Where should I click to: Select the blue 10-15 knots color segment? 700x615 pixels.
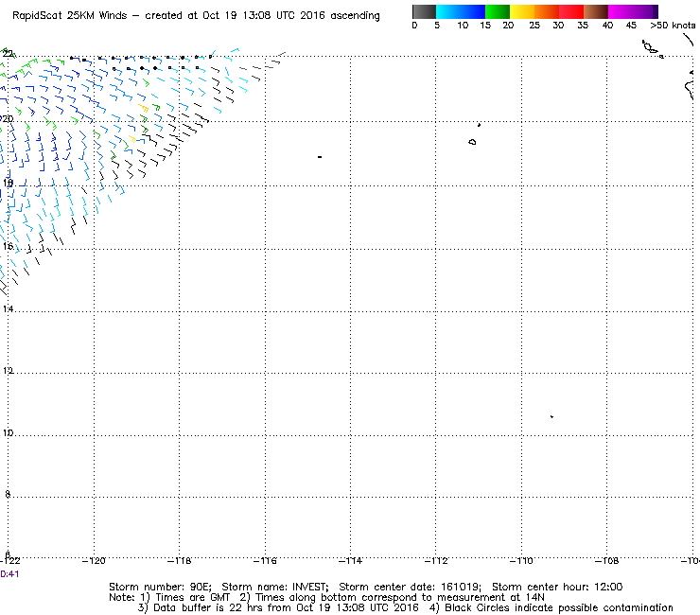[x=473, y=11]
